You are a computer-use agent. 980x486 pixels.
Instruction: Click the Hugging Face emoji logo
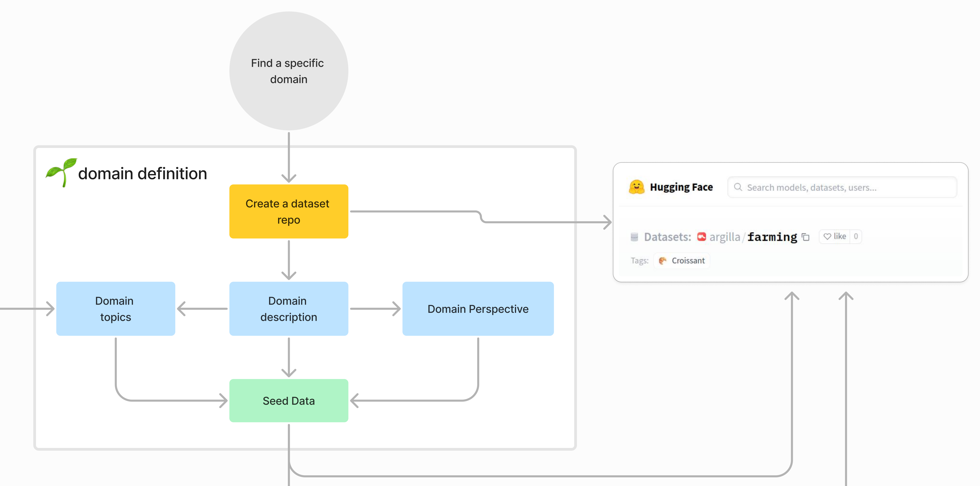pos(636,187)
